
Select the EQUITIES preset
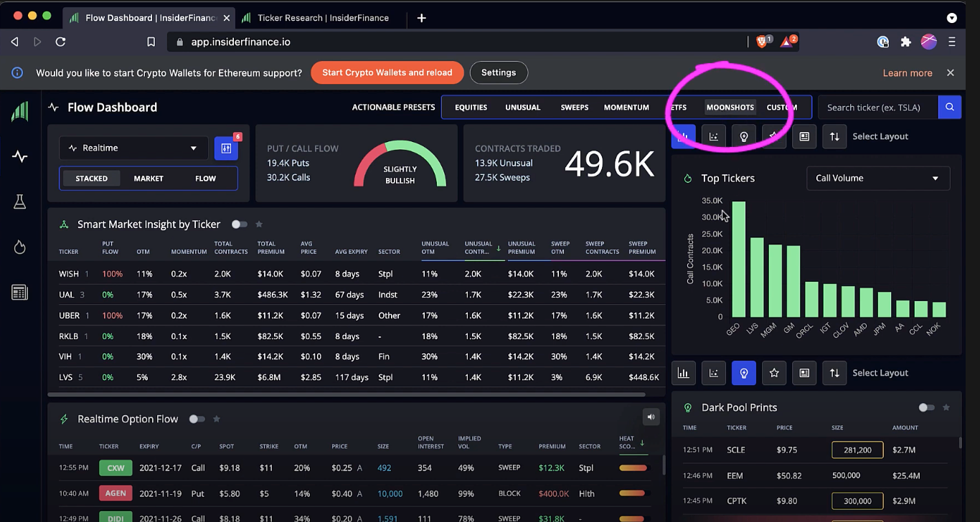(471, 108)
